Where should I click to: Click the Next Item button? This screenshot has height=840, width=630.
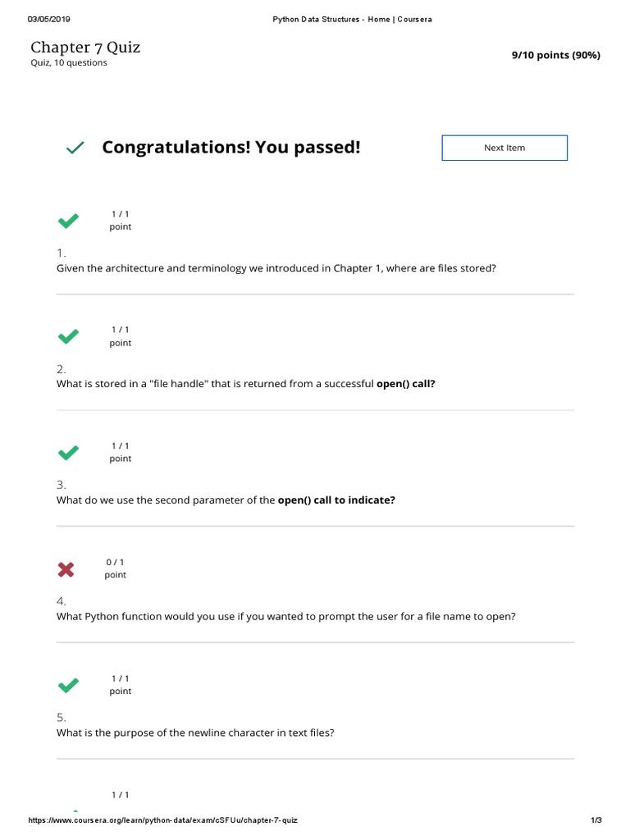coord(504,148)
